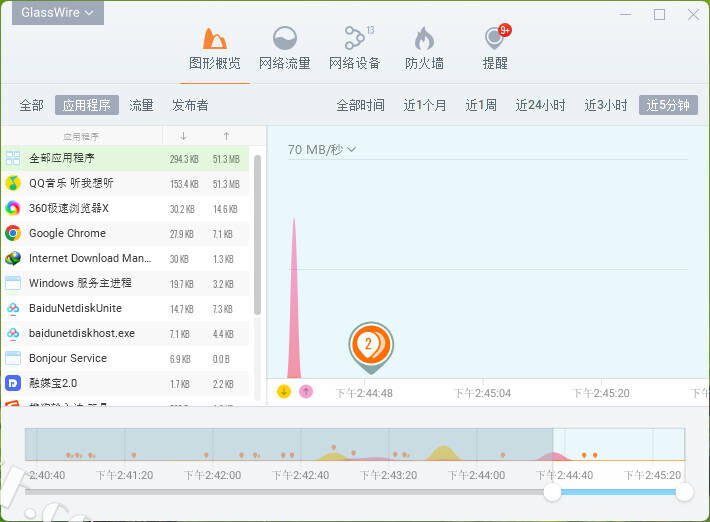Select the Windows 服务主进程 row
This screenshot has height=522, width=710.
pyautogui.click(x=125, y=283)
